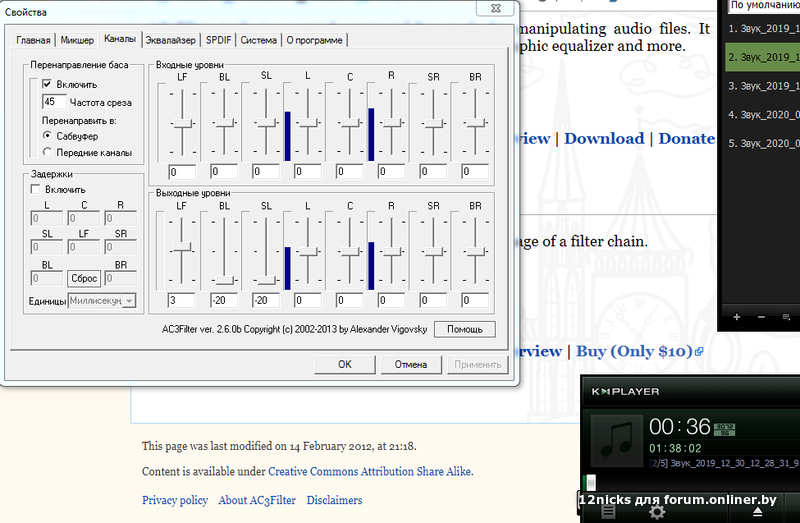Click the 00:36 elapsed time in KMPlayer
The width and height of the screenshot is (800, 523).
680,427
